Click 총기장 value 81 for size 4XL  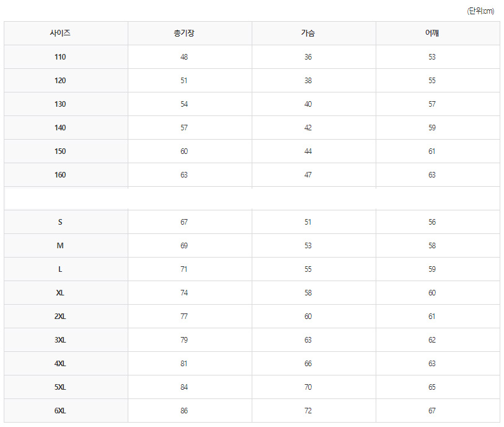pos(184,364)
